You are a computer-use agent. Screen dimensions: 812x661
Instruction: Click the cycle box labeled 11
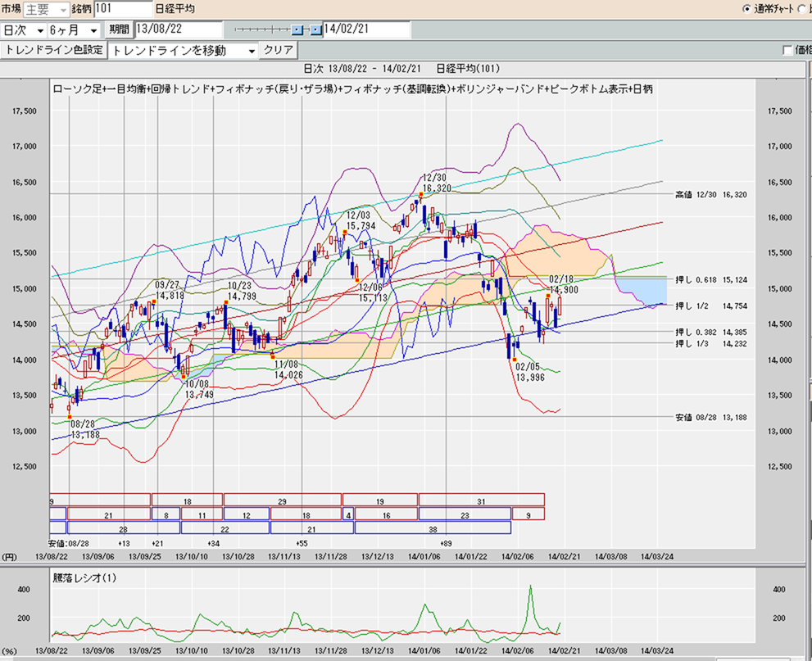point(202,514)
